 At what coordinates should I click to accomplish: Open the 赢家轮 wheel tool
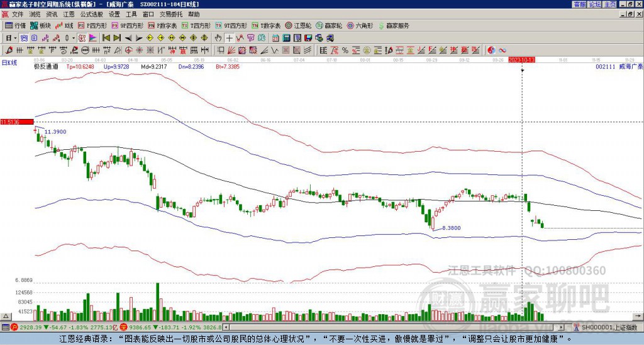(x=329, y=25)
